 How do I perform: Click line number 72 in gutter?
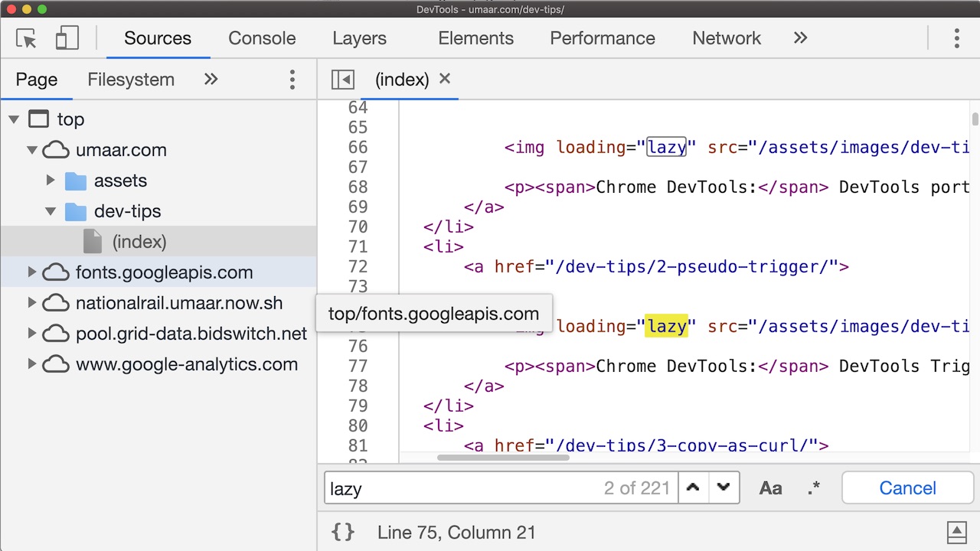click(x=358, y=266)
